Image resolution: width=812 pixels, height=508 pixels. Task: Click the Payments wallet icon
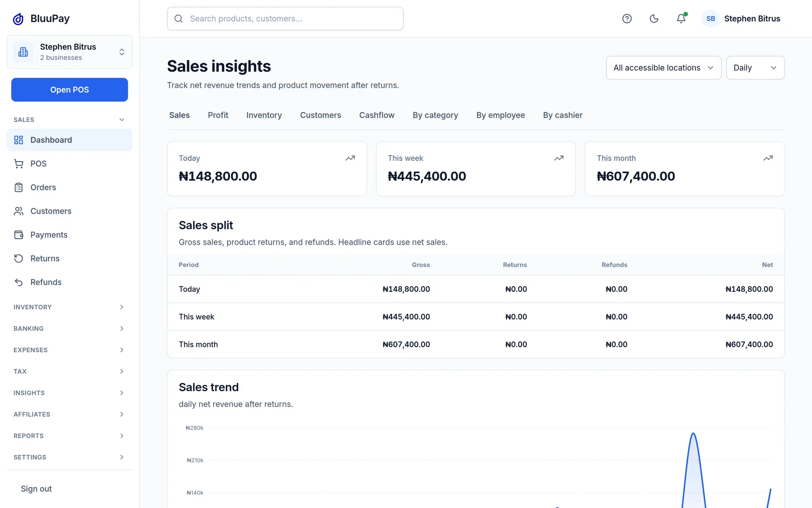[18, 235]
